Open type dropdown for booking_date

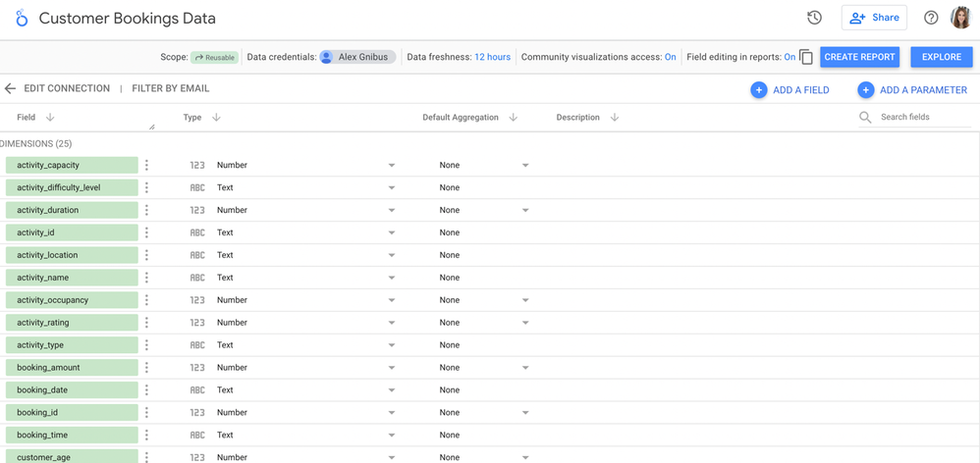click(x=391, y=390)
